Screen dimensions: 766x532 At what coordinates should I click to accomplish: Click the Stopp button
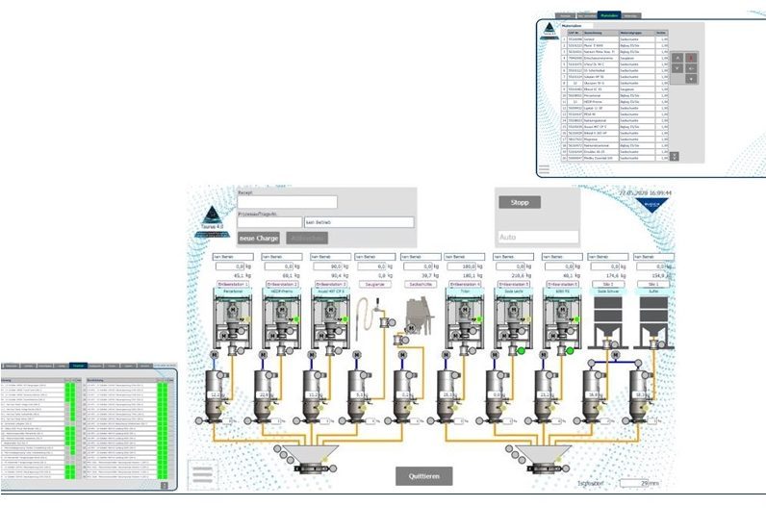[520, 202]
